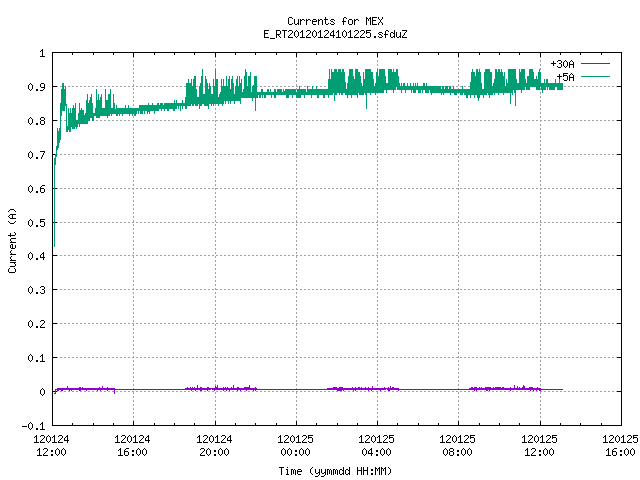The height and width of the screenshot is (480, 640).
Task: Click the y-axis tick value 0.9
Action: [36, 87]
